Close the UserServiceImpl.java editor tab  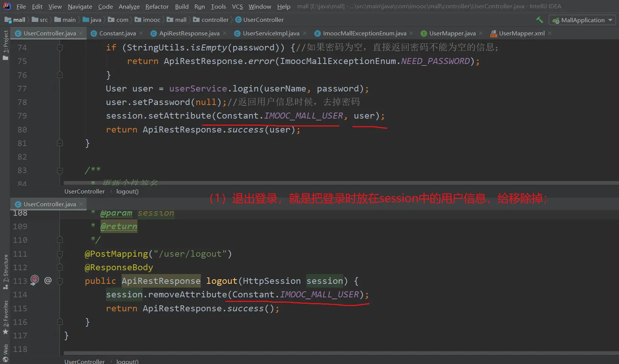[x=305, y=33]
